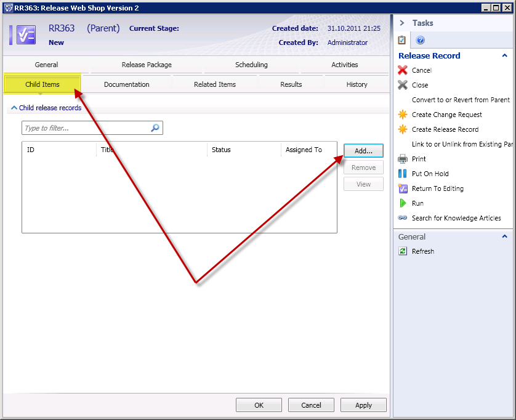516x420 pixels.
Task: Click the magnifier icon in filter box
Action: tap(155, 128)
